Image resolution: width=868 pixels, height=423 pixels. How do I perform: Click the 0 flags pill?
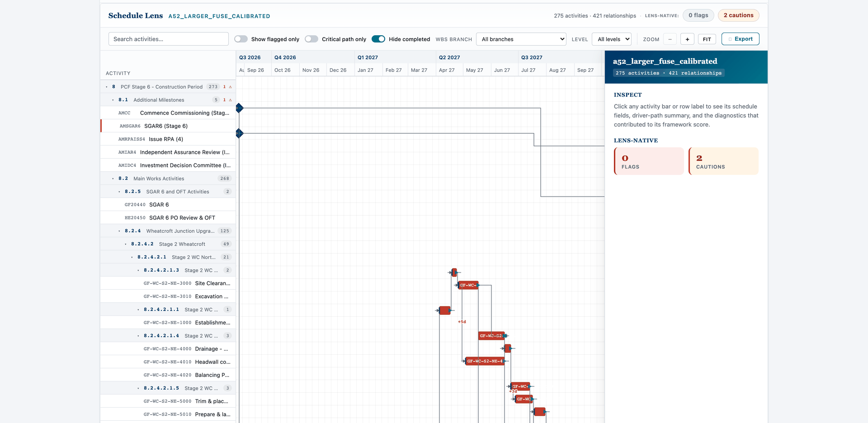(x=698, y=15)
